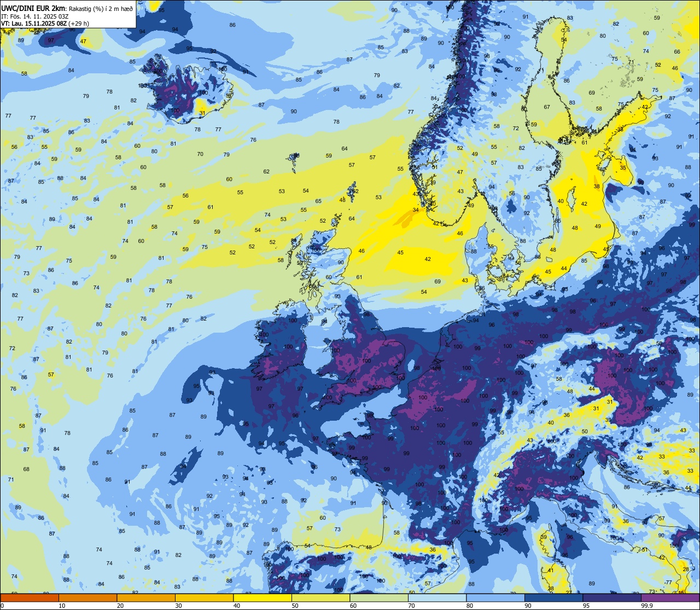Click the valid time VT: Lau. 15.11.2025 08Z
Viewport: 700px width, 610px height.
click(34, 24)
